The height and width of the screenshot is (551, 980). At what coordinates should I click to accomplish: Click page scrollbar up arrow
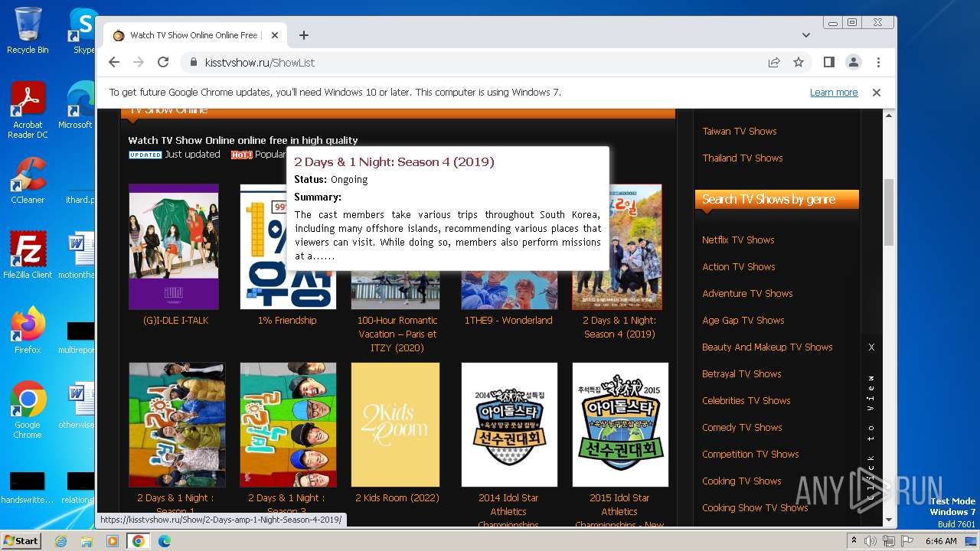(x=889, y=116)
